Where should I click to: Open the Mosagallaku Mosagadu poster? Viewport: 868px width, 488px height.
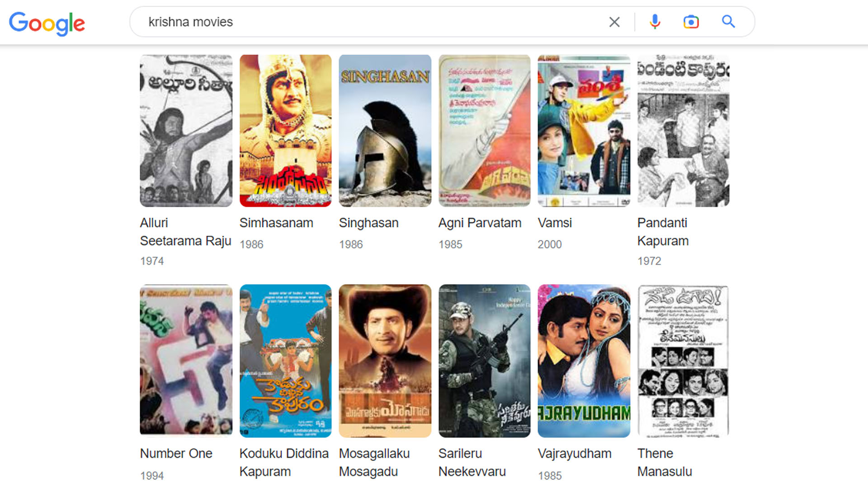tap(385, 361)
